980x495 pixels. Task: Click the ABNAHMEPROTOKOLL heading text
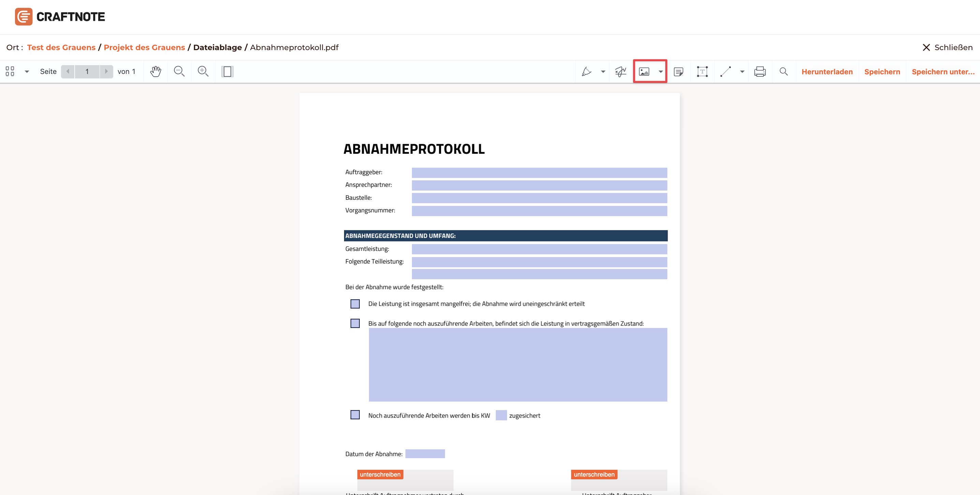(414, 149)
